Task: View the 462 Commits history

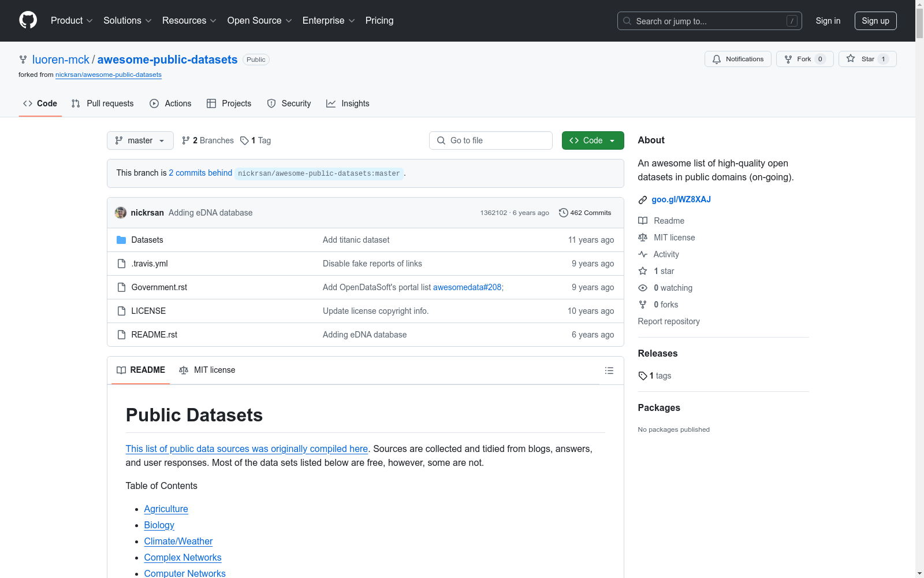Action: tap(585, 213)
